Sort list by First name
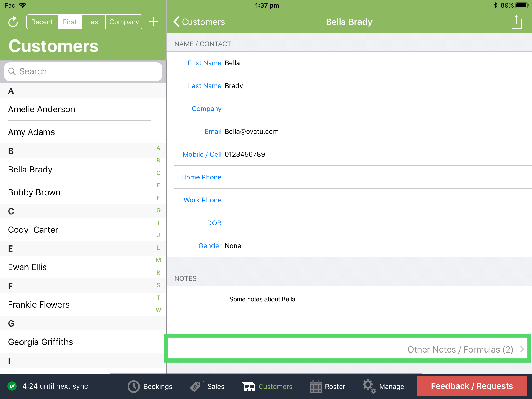This screenshot has width=532, height=399. click(70, 22)
